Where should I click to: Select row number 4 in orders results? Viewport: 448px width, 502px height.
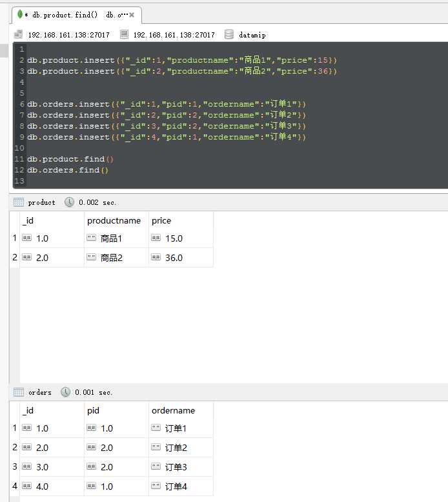coord(15,486)
